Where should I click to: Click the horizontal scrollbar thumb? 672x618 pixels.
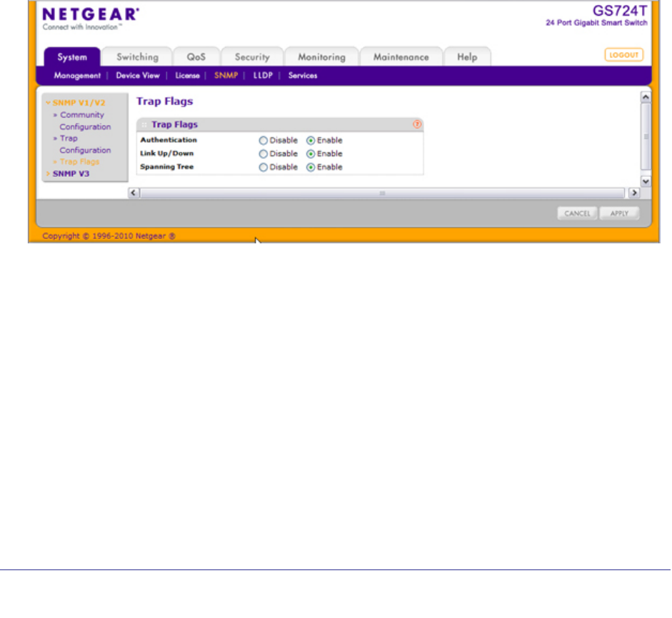tap(382, 193)
